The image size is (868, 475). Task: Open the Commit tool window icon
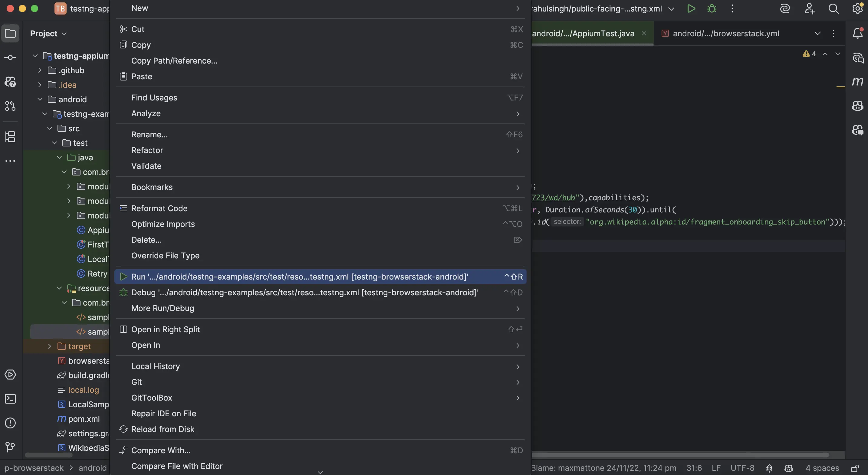point(10,57)
